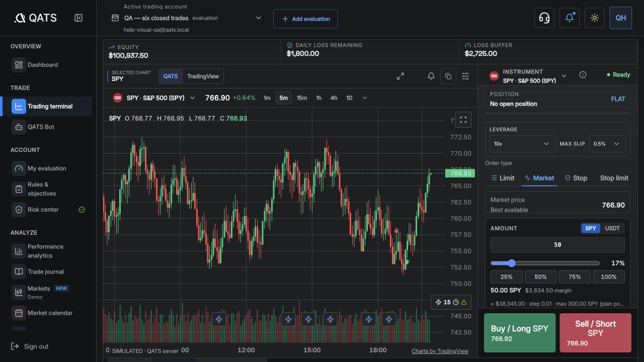Viewport: 644px width, 362px height.
Task: Open instrument info icon
Action: click(x=583, y=75)
